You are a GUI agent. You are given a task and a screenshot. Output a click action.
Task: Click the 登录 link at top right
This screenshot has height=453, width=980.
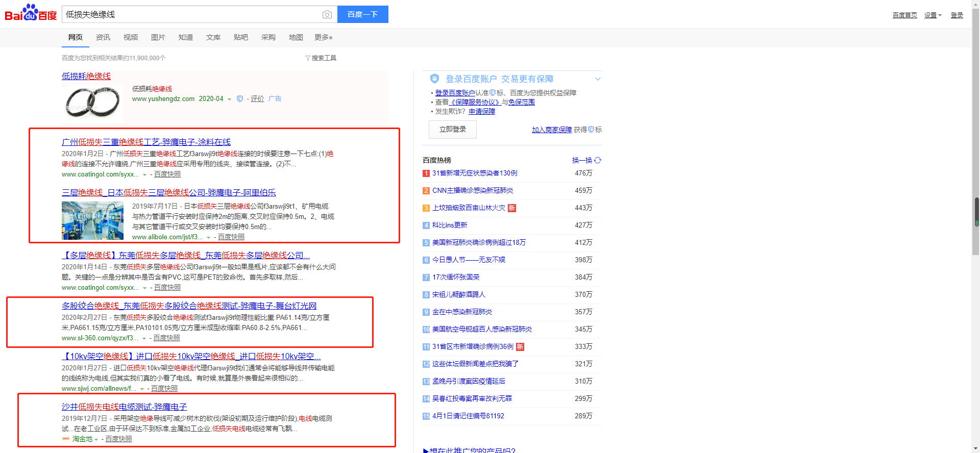(x=957, y=15)
